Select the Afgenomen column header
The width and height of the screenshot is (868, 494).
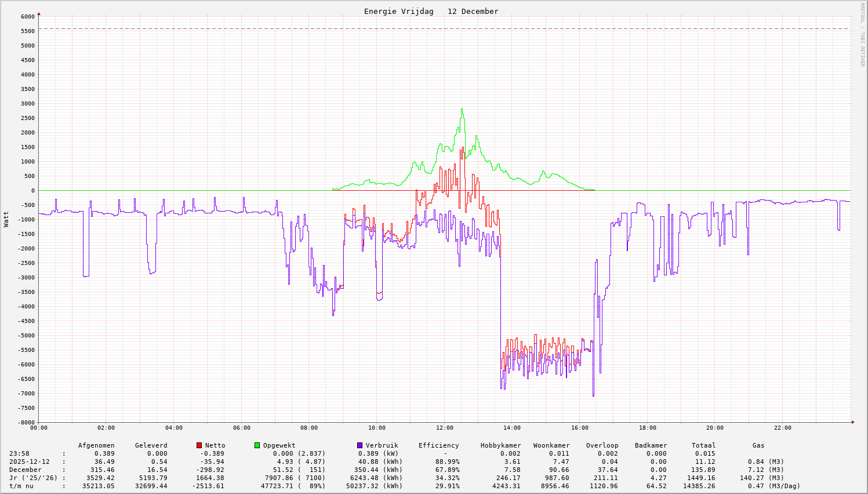point(96,445)
